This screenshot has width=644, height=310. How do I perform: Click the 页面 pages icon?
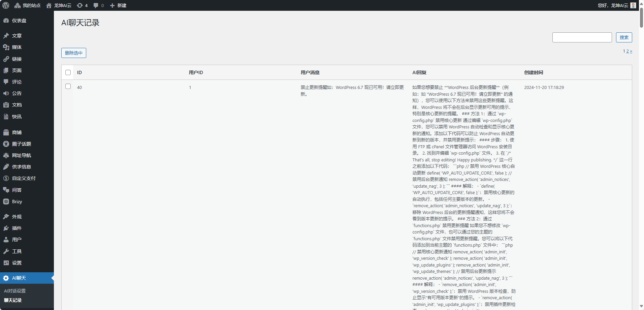(x=6, y=70)
